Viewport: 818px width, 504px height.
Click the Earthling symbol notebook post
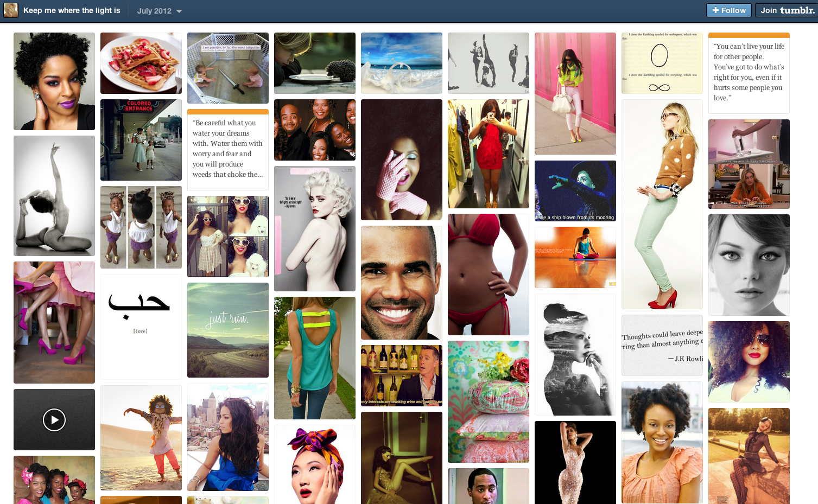(662, 63)
